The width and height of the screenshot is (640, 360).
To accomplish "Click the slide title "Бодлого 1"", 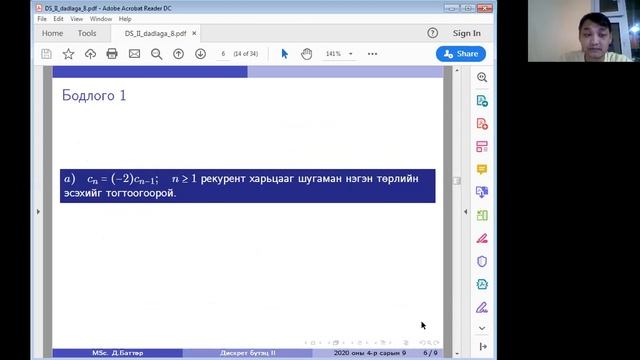I will [x=94, y=96].
